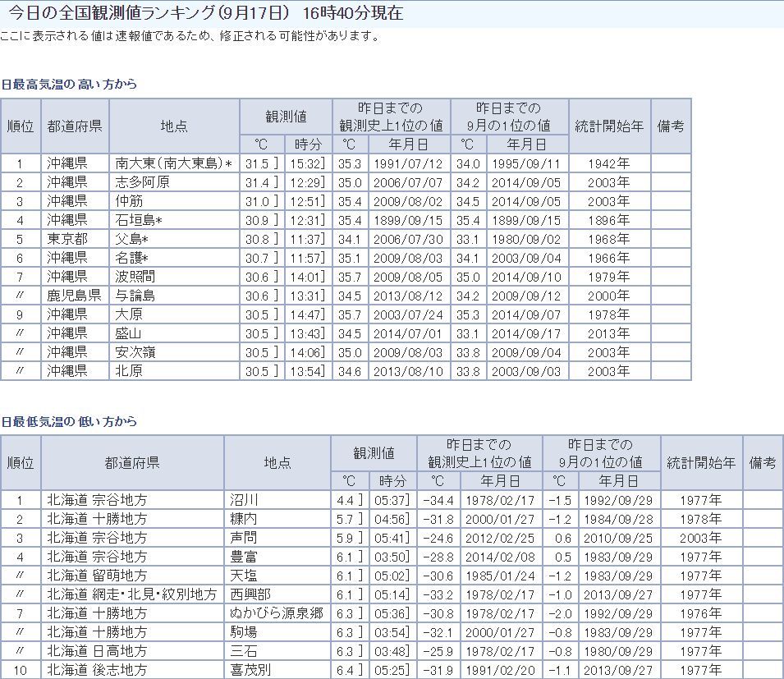
Task: Click the 北海道 後志地方 region cell
Action: coord(97,670)
